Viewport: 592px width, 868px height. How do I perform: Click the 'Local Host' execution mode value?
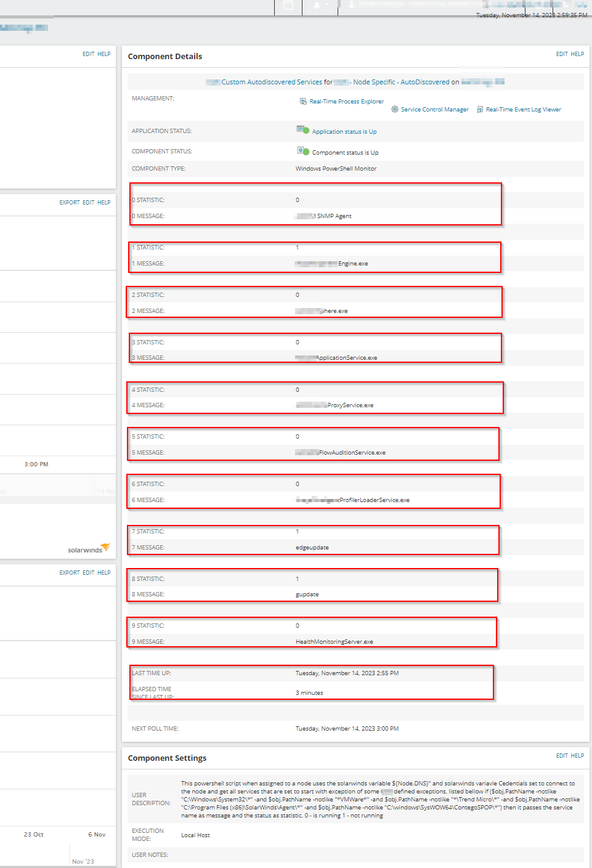[x=195, y=835]
